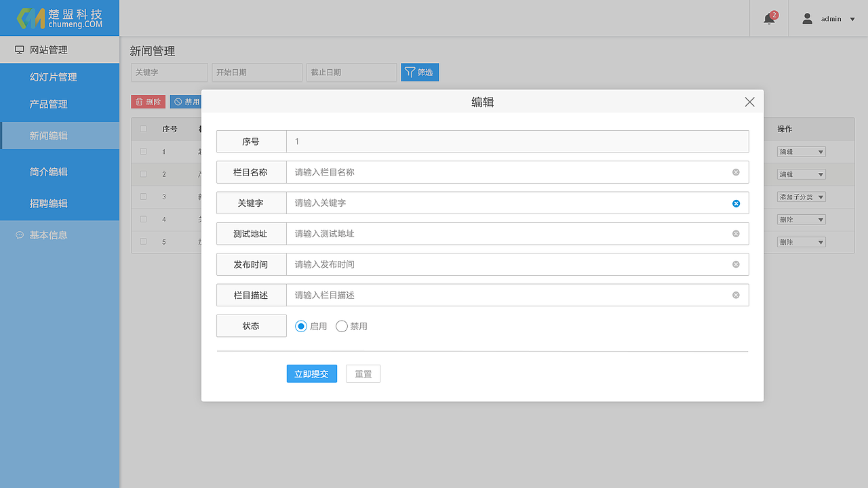Click the red 删除 trash button
The image size is (868, 488).
148,102
